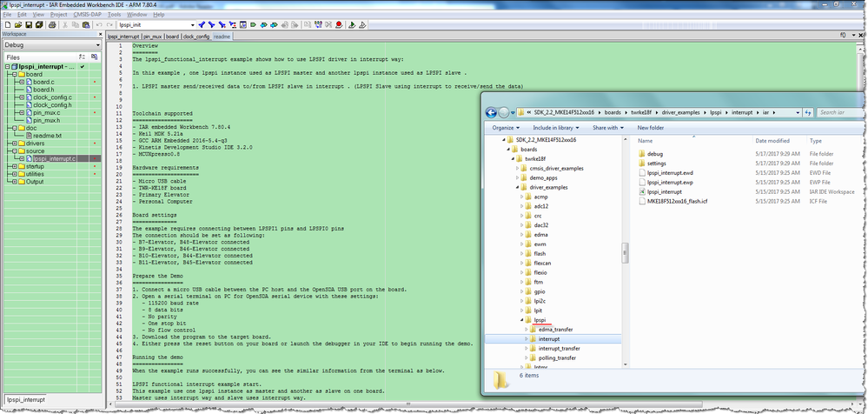Screen dimensions: 868x414
Task: Click the Debug without Downloading icon
Action: (361, 25)
